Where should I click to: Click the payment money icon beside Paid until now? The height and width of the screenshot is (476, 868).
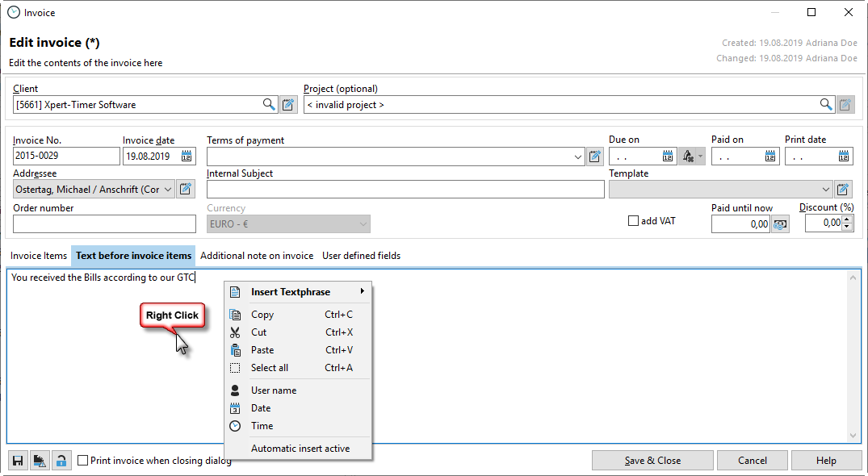pyautogui.click(x=780, y=224)
